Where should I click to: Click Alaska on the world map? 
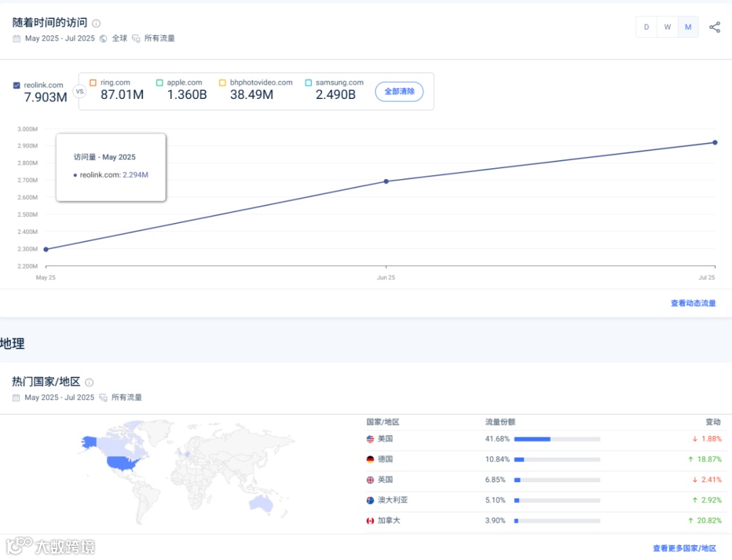(89, 441)
